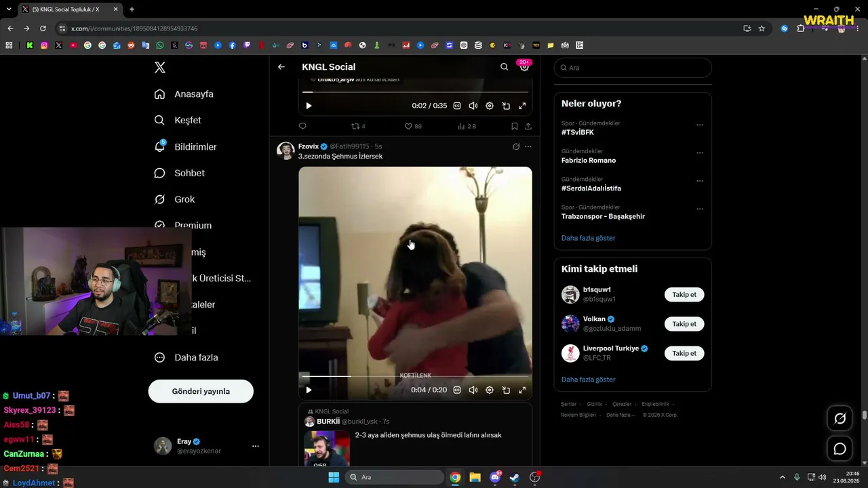
Task: Toggle captions on the 0:35 video
Action: pyautogui.click(x=457, y=106)
